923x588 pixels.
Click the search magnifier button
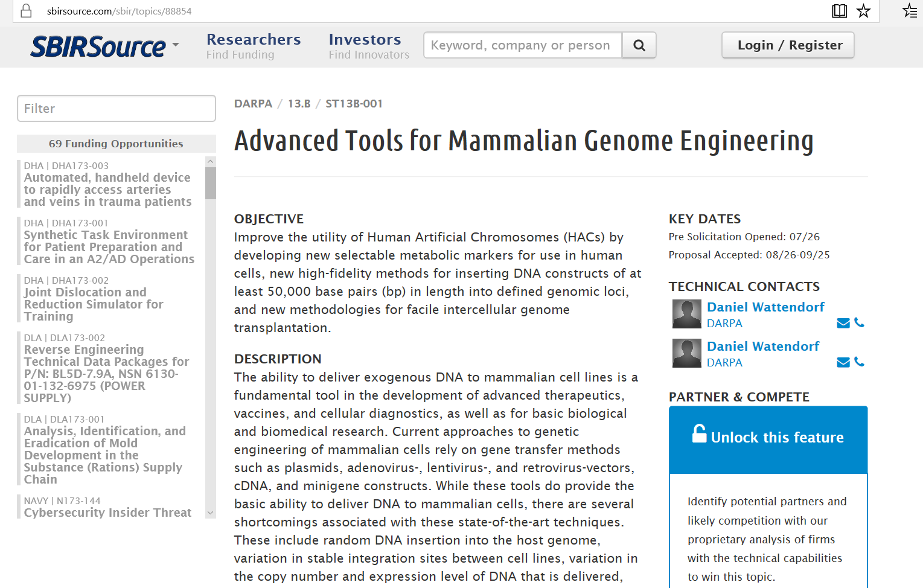point(639,45)
